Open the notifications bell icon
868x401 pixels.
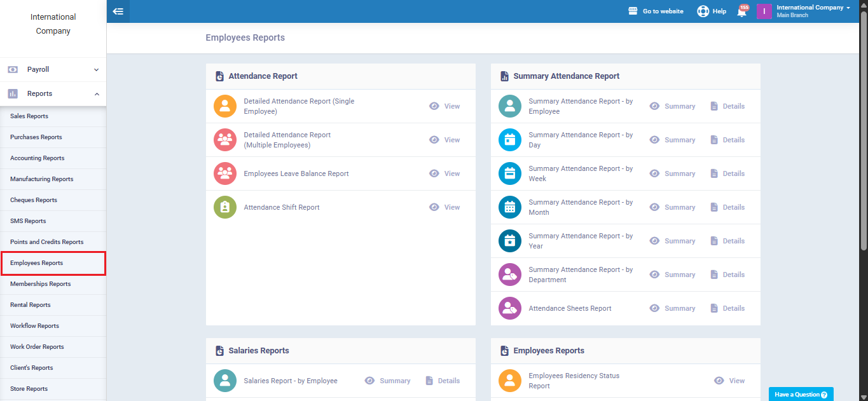[741, 11]
